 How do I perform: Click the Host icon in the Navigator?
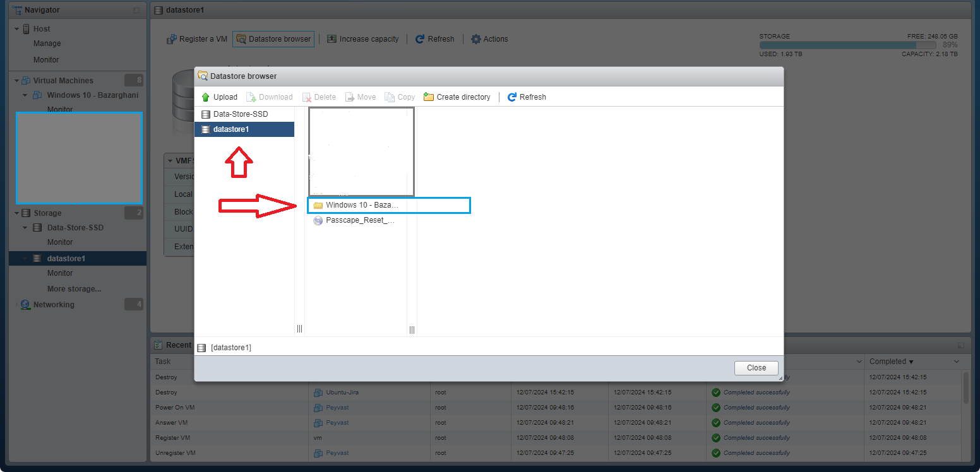coord(27,29)
